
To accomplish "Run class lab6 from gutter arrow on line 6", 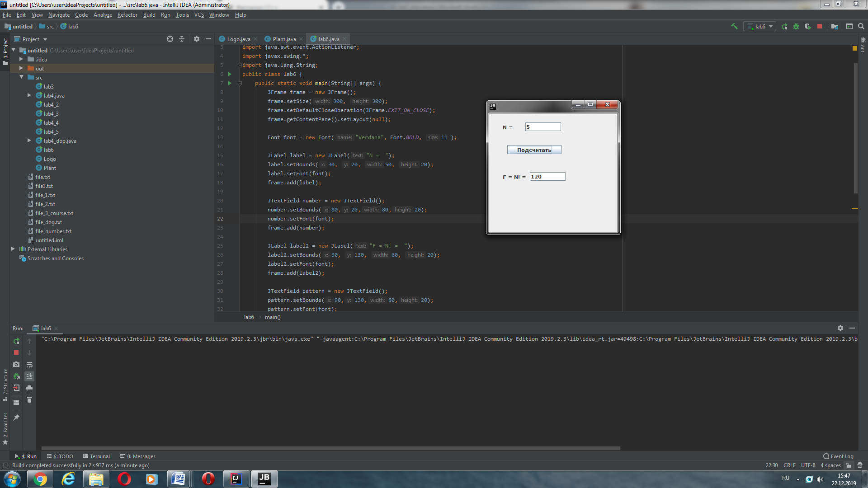I will [230, 74].
